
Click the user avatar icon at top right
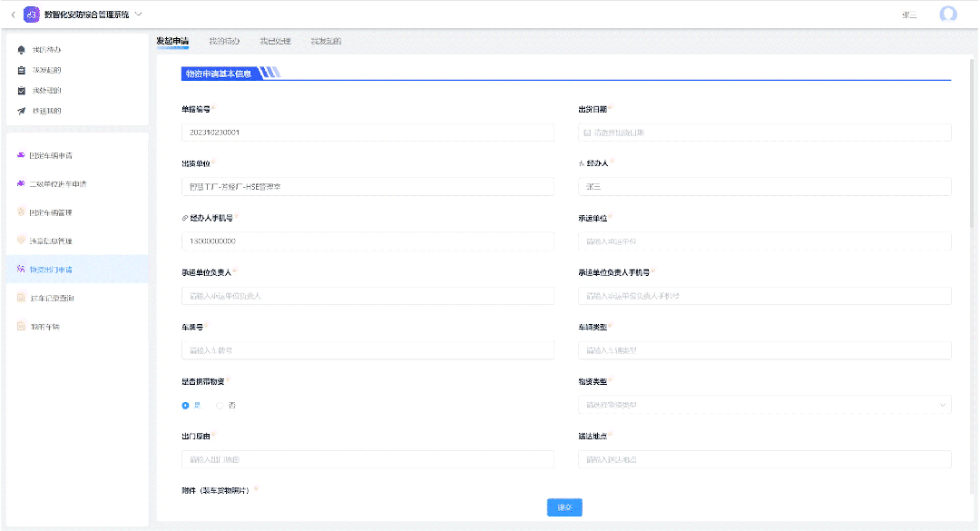tap(948, 14)
